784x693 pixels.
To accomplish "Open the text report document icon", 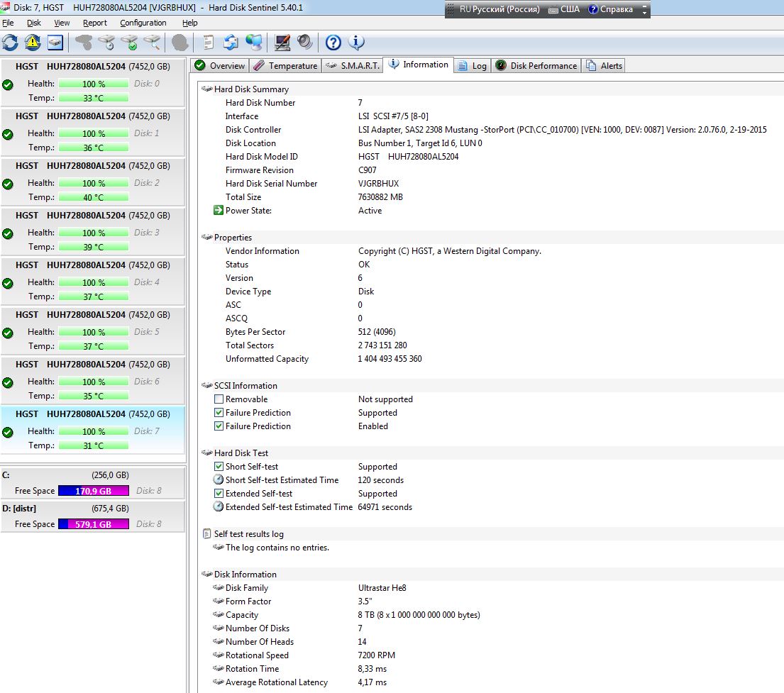I will pos(208,43).
